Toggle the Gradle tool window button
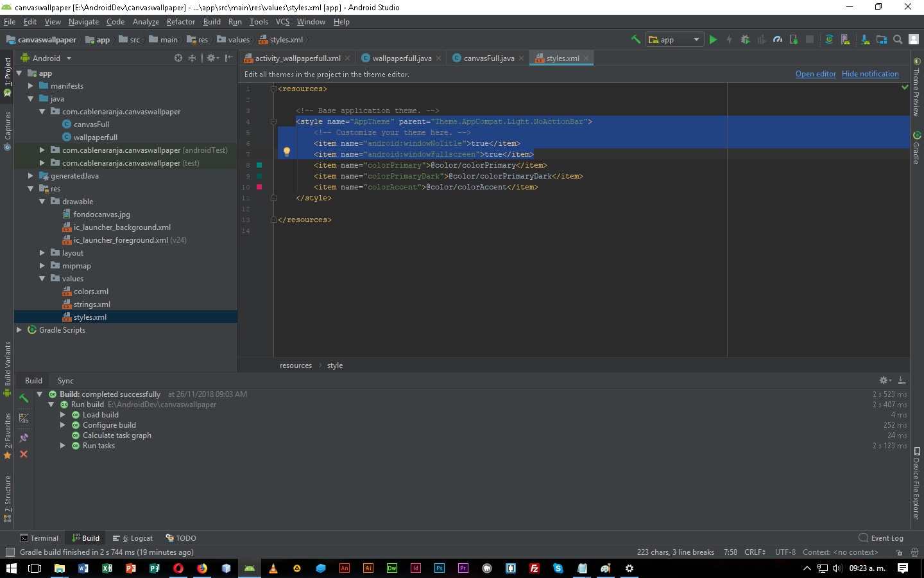This screenshot has width=924, height=578. point(916,148)
